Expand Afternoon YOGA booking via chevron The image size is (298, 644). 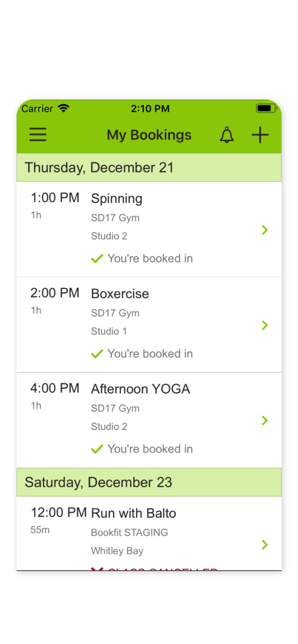coord(265,421)
